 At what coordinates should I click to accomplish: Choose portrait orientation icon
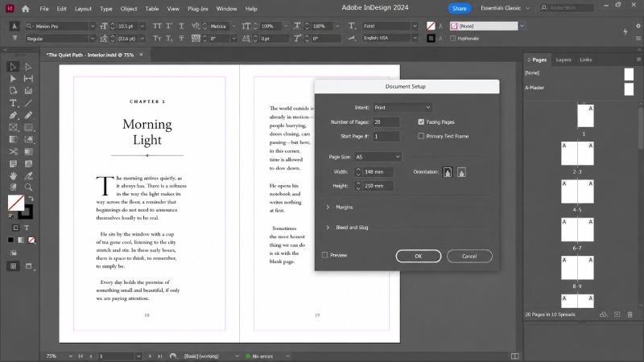click(x=448, y=172)
